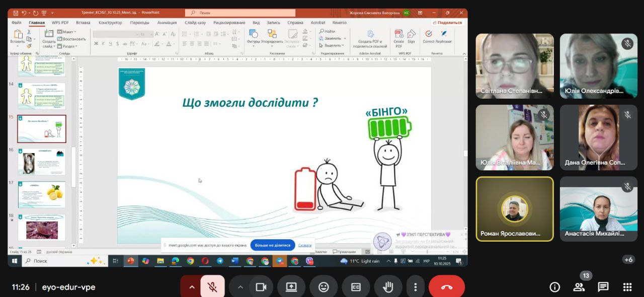Select slide 17 lemon thumbnail

[42, 195]
